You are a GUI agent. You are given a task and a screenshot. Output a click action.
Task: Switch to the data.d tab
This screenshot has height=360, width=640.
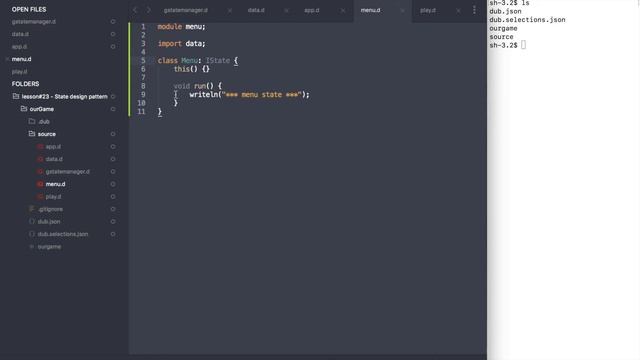256,10
